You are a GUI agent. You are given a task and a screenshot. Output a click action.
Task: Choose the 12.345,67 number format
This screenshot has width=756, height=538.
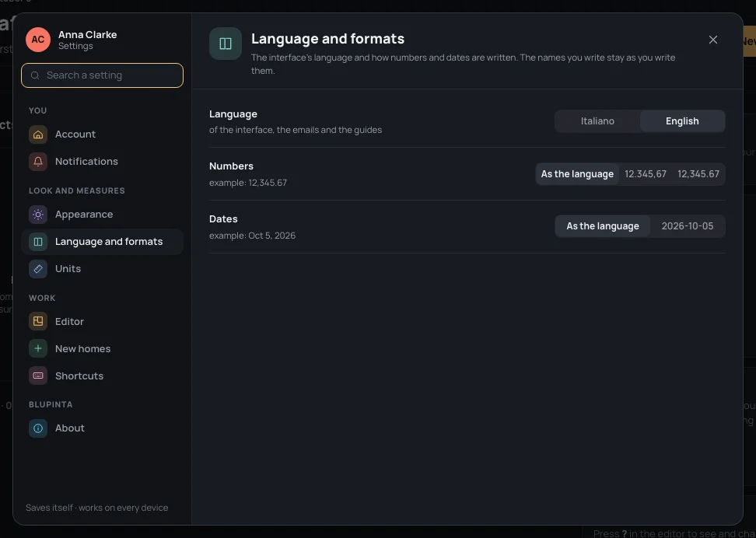pos(646,174)
